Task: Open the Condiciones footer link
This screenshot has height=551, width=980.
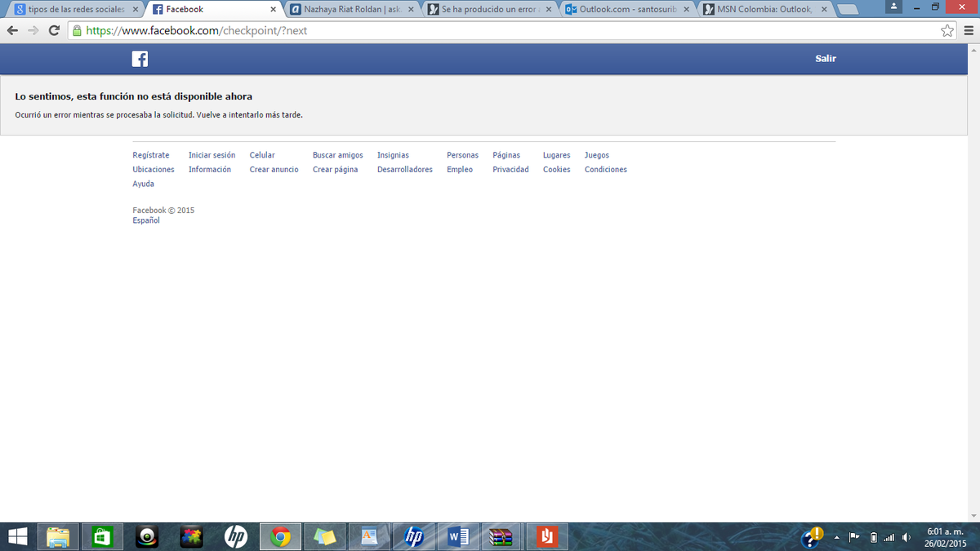Action: (606, 170)
